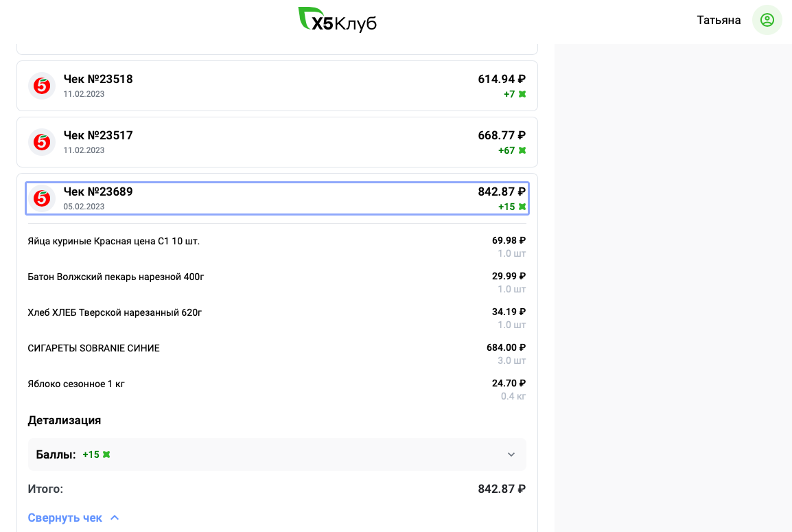Screen dimensions: 792x532
Task: Select item Яйца куриные Красная цена
Action: pyautogui.click(x=114, y=241)
